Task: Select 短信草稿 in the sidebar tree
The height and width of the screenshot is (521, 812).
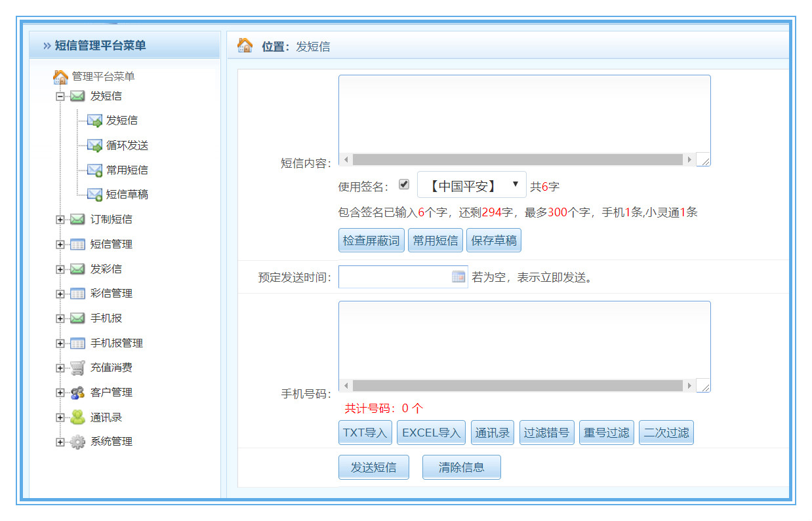Action: click(127, 195)
